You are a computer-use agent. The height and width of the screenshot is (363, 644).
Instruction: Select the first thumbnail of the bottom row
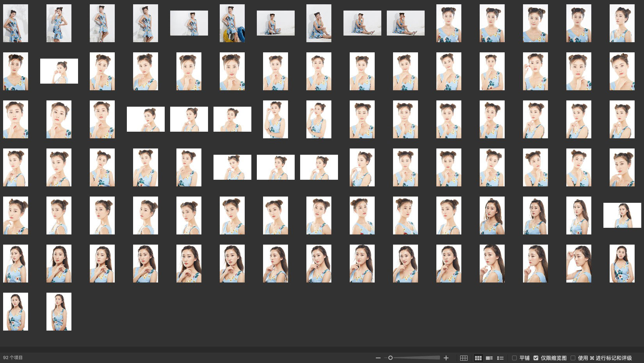click(16, 311)
